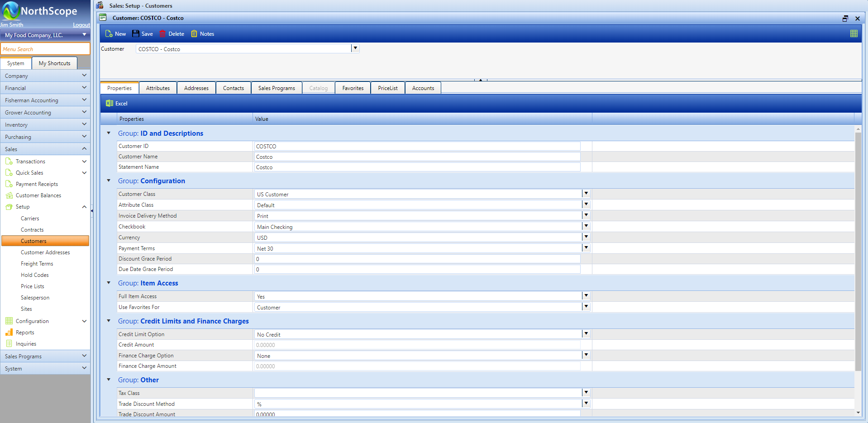Expand the Credit Limit Option dropdown

(586, 334)
